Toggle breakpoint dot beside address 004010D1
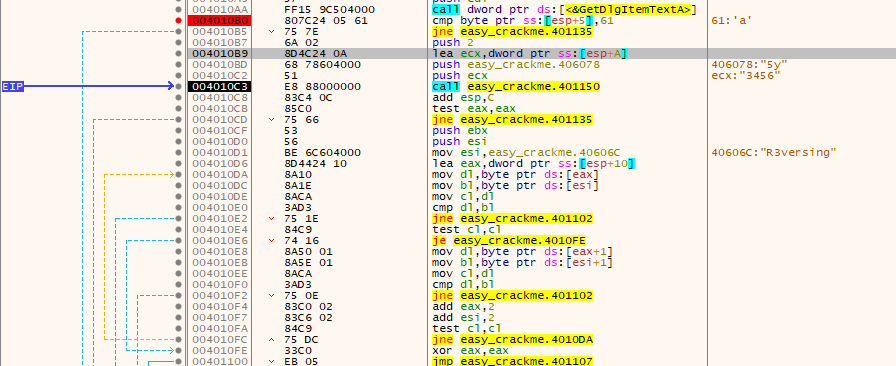The width and height of the screenshot is (896, 366). [179, 152]
